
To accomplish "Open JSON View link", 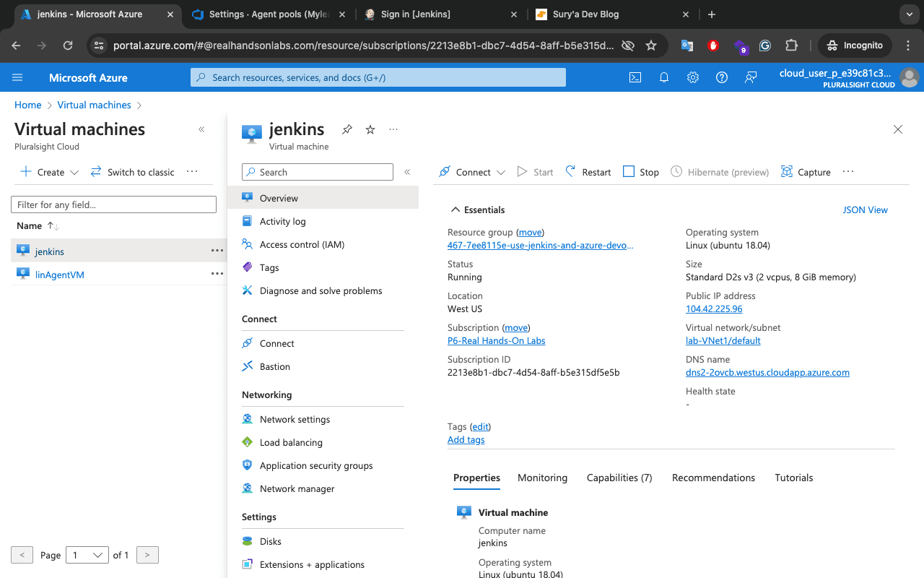I will [x=866, y=210].
